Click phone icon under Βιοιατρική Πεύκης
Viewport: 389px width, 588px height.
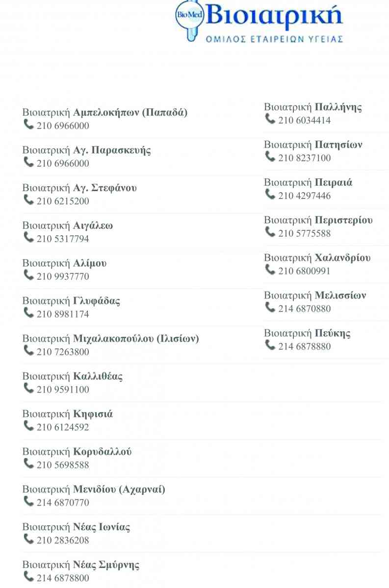pos(270,345)
